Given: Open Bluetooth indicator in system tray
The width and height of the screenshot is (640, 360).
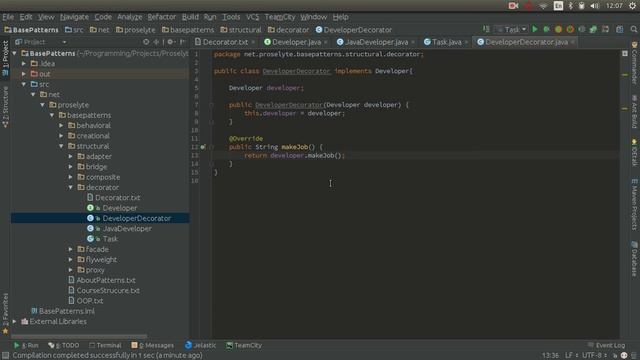Looking at the screenshot, I should [570, 6].
